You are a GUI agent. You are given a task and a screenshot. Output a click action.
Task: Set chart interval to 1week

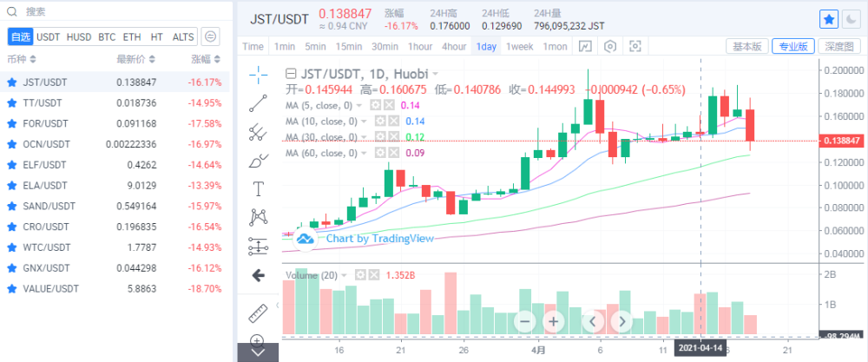(x=519, y=47)
